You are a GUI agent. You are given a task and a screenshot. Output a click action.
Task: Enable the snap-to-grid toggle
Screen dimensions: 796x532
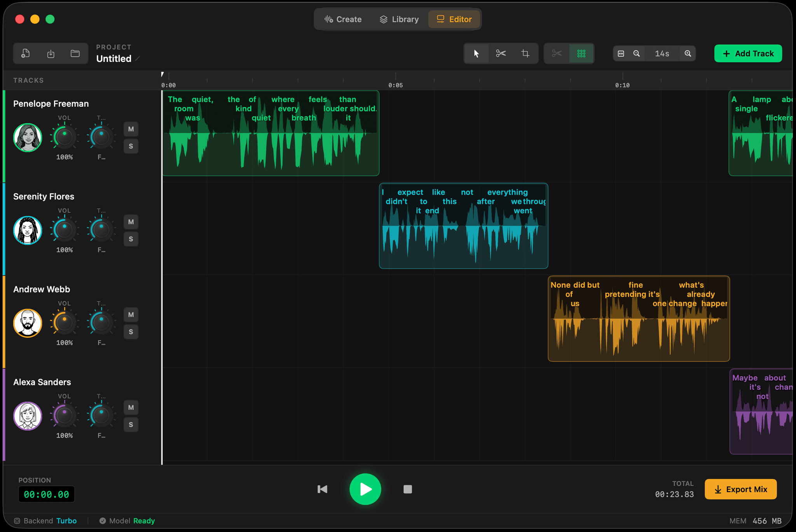tap(581, 53)
